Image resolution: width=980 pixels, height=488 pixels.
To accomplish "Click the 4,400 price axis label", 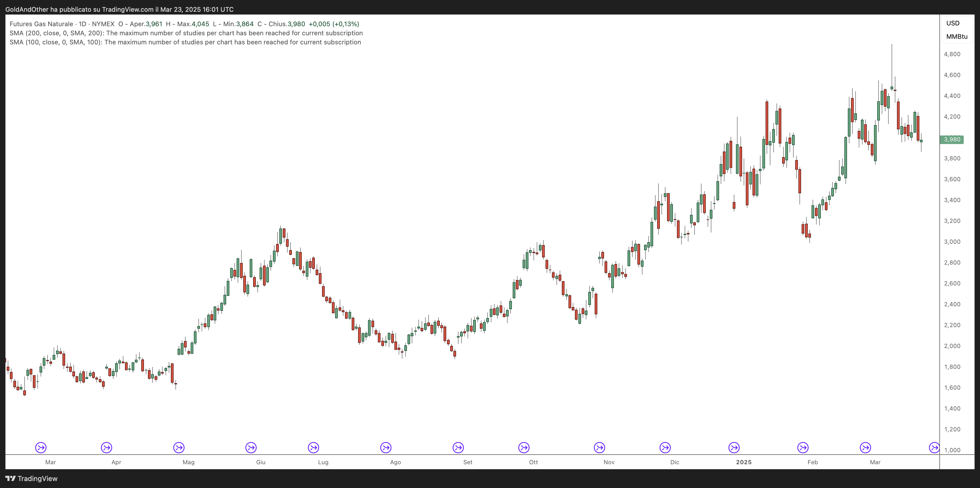I will click(x=952, y=96).
